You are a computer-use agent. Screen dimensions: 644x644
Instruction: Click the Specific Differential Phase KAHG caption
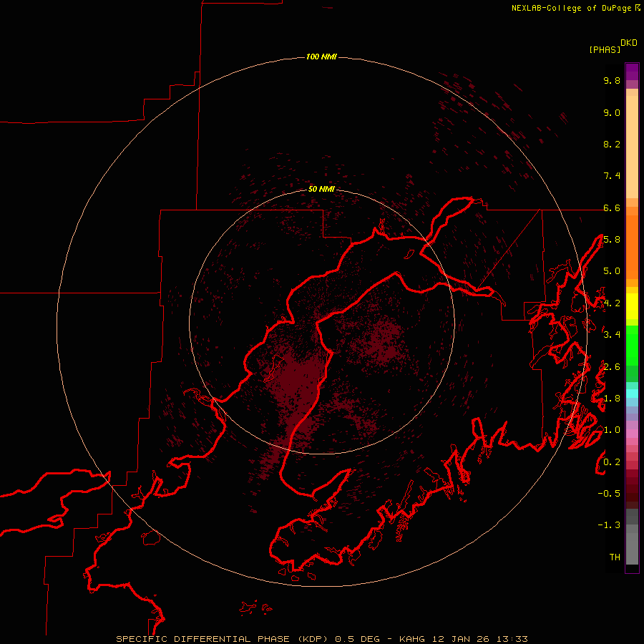tap(321, 639)
